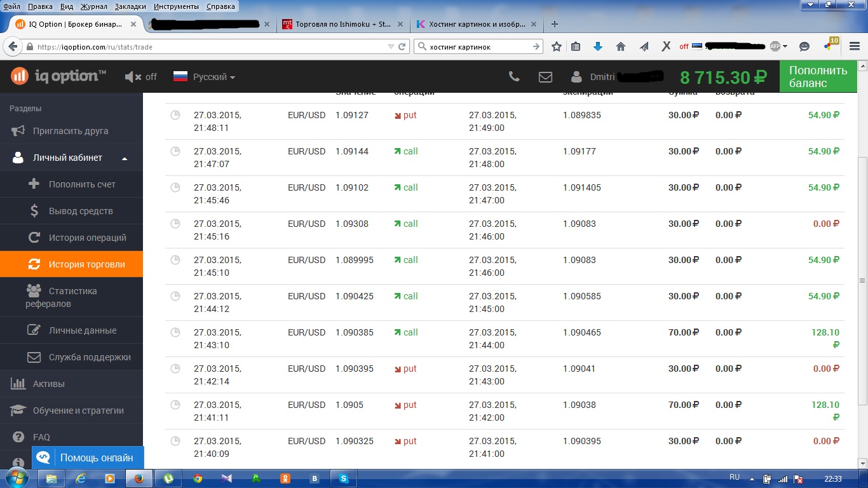Open the Русский language dropdown
Screen dimensions: 868x488
[x=204, y=77]
